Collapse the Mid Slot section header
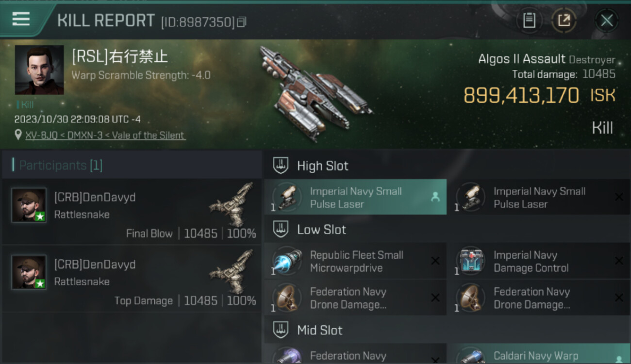 [447, 331]
